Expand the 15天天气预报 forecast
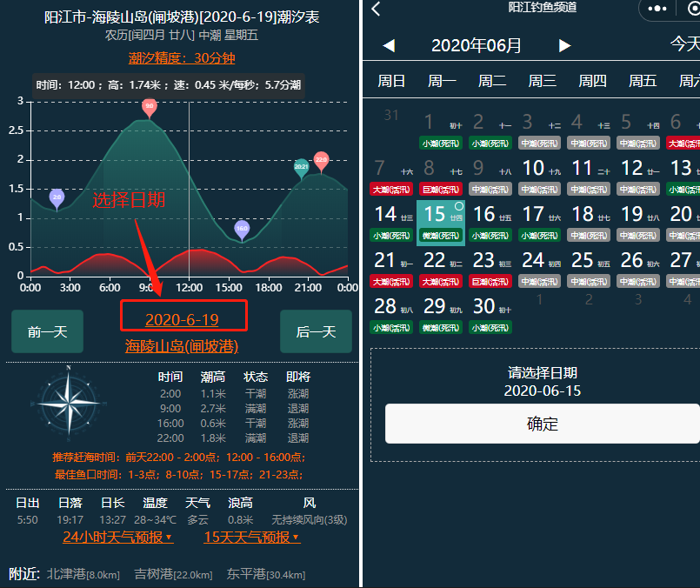This screenshot has height=588, width=700. 251,538
